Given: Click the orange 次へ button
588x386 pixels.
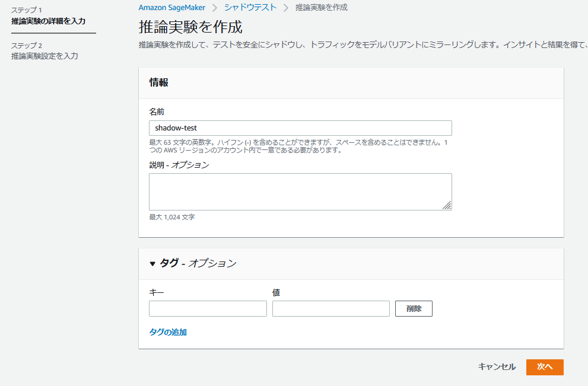Looking at the screenshot, I should pos(545,367).
